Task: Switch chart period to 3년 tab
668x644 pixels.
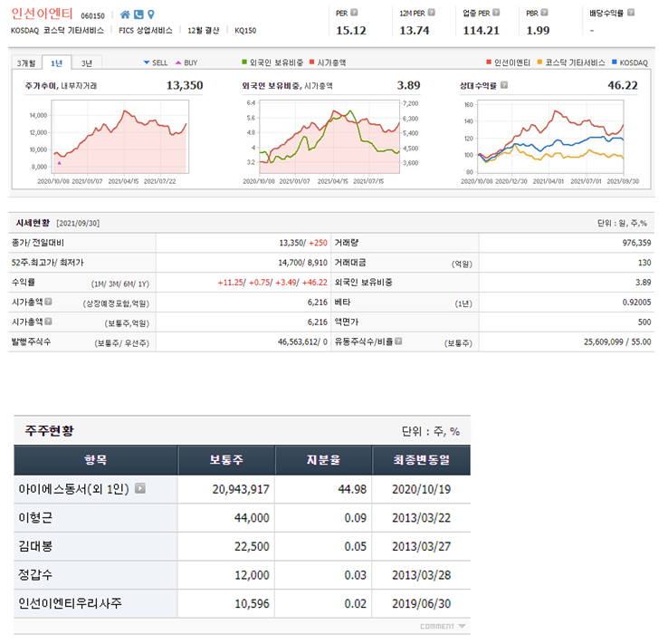Action: coord(87,63)
